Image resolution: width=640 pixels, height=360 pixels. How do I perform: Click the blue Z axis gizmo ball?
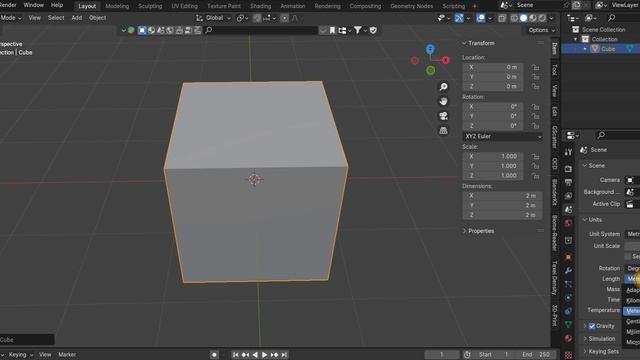tap(430, 49)
